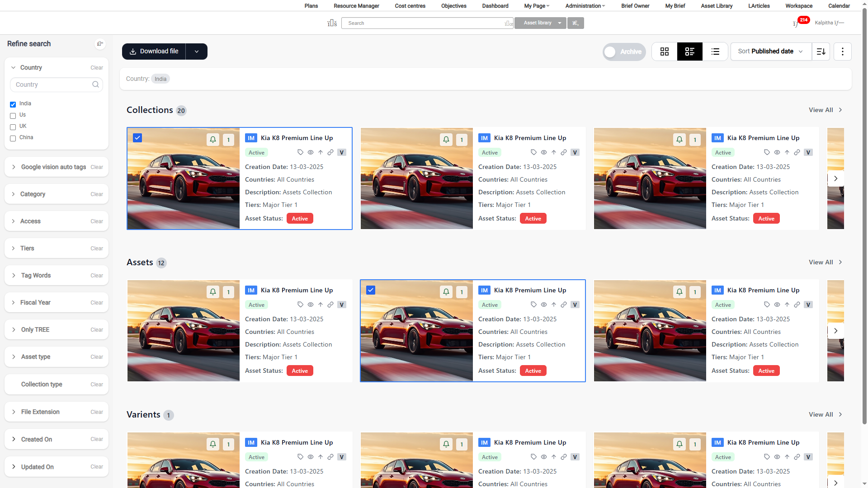Toggle eye visibility on second Assets card
Screen dimensions: 868x488
coord(544,305)
